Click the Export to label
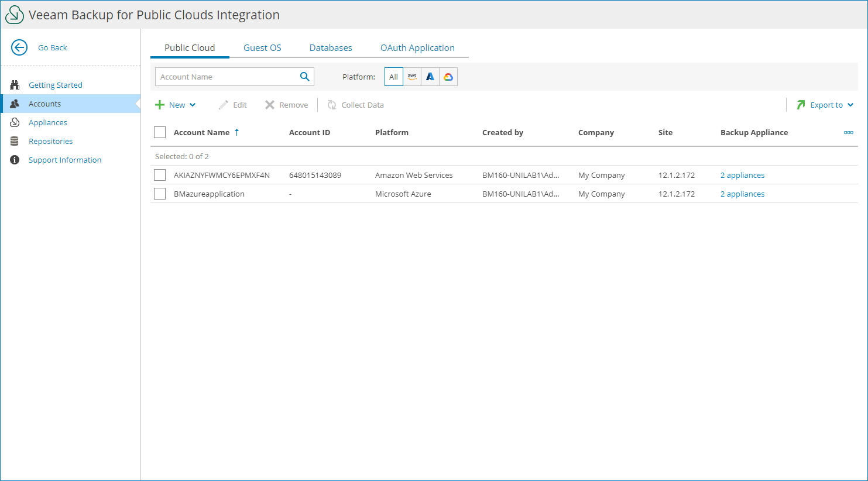The image size is (868, 481). (x=826, y=105)
